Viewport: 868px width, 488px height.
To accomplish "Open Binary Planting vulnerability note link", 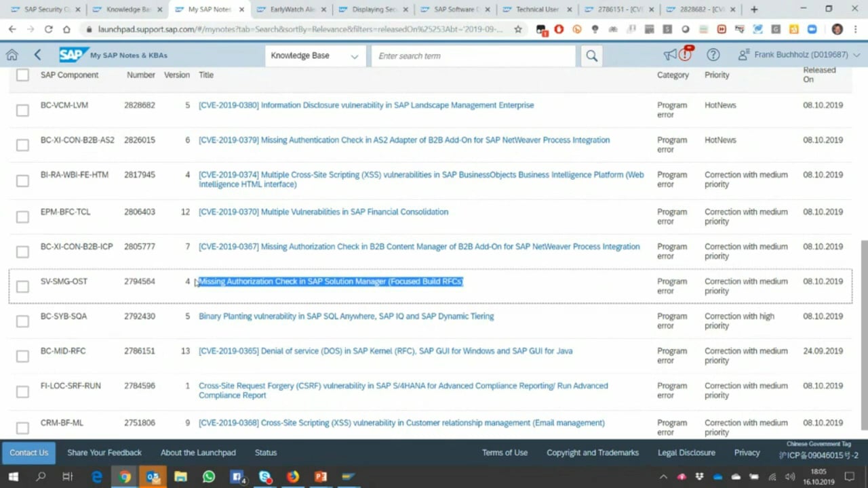I will point(346,317).
